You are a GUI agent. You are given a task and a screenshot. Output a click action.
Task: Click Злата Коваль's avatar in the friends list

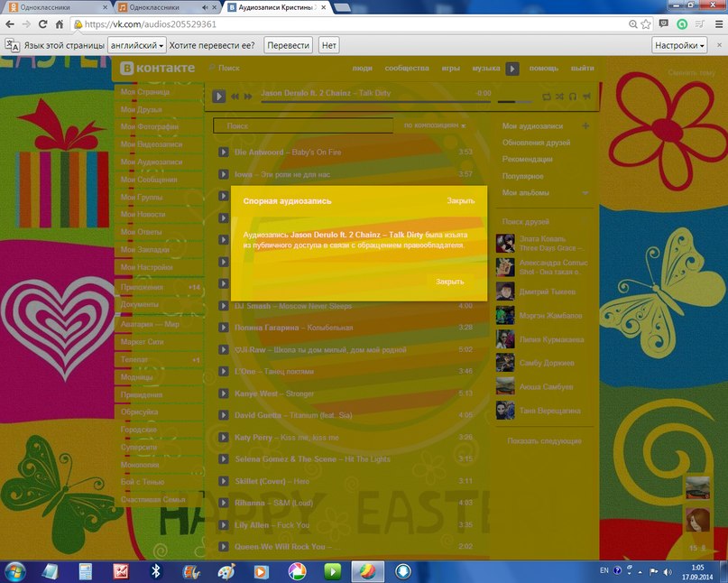pos(505,244)
